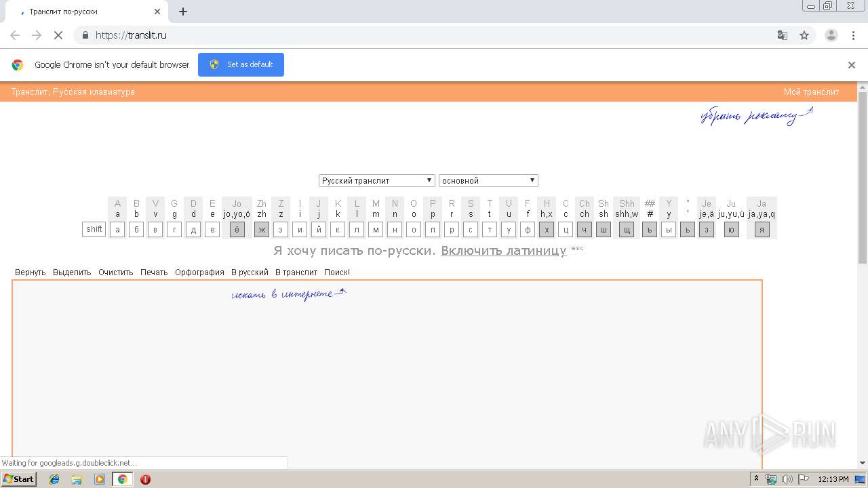
Task: Click the Google Translate icon in address bar
Action: point(782,35)
